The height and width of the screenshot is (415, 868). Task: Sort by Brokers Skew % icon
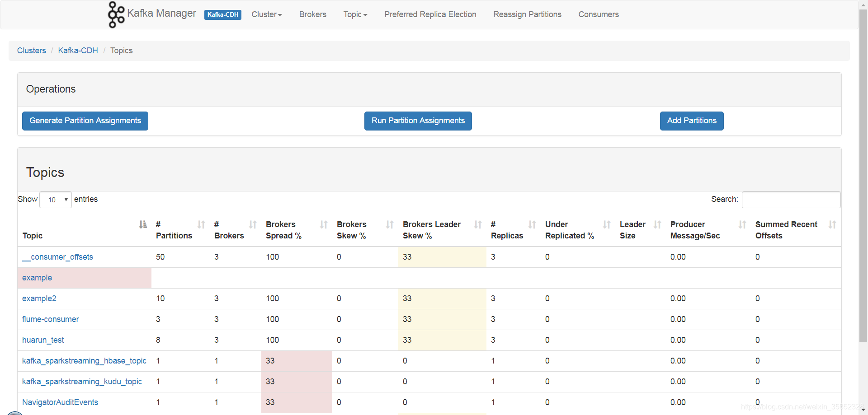tap(390, 224)
